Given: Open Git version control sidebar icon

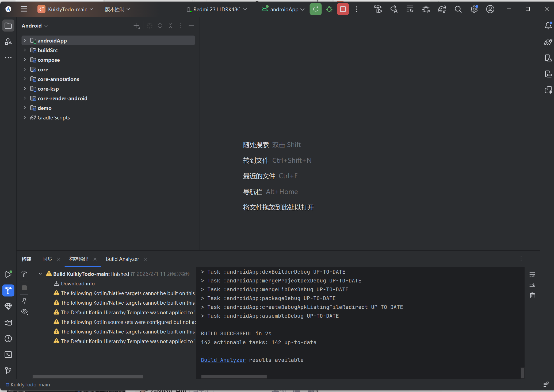Looking at the screenshot, I should pos(8,370).
